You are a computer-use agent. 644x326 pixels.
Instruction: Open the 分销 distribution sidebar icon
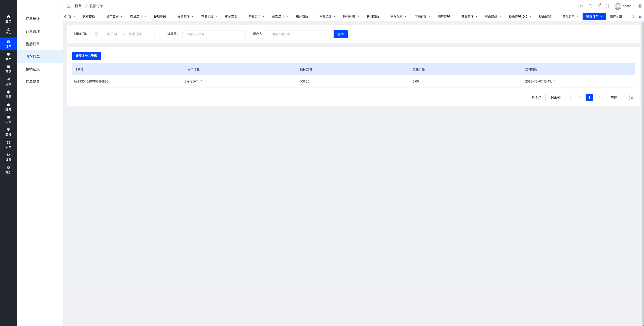(8, 82)
